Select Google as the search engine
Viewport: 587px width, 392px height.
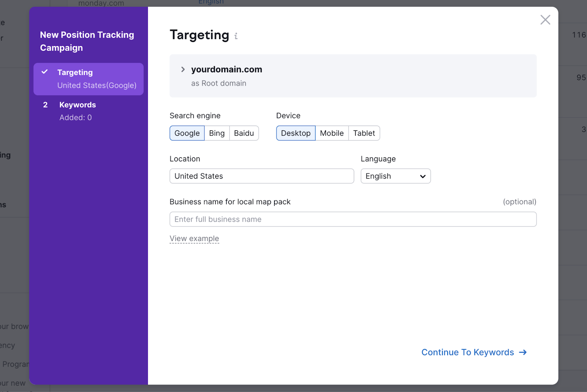[x=187, y=133]
